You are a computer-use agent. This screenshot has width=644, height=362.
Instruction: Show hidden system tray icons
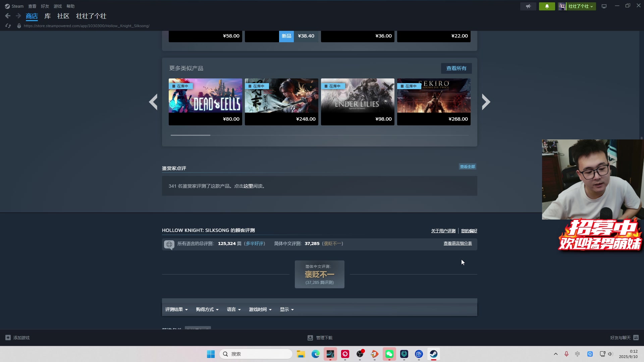556,354
